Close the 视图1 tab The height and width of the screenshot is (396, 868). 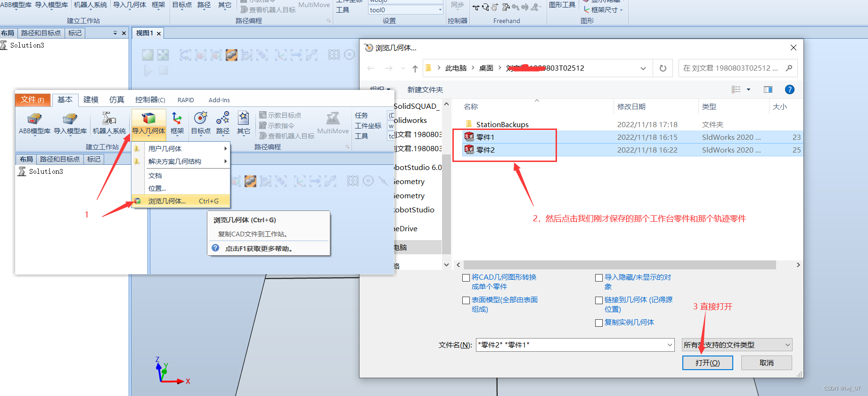point(159,33)
